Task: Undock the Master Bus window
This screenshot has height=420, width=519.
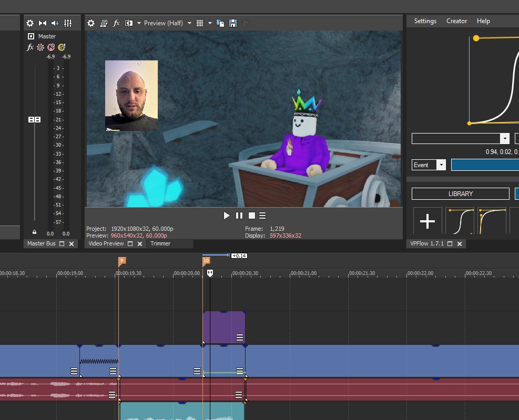Action: (x=62, y=243)
